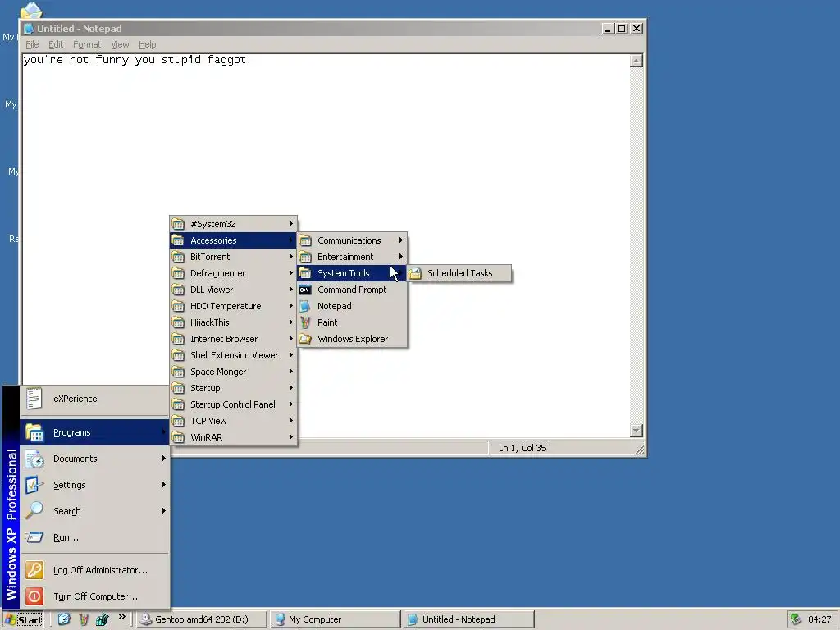Click the Run icon in Start menu
The width and height of the screenshot is (840, 630).
(34, 536)
